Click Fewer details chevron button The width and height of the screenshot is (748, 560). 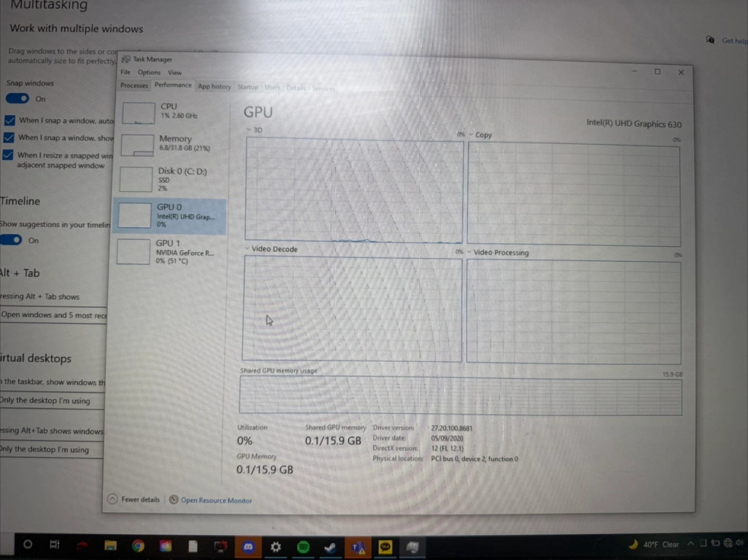[113, 499]
